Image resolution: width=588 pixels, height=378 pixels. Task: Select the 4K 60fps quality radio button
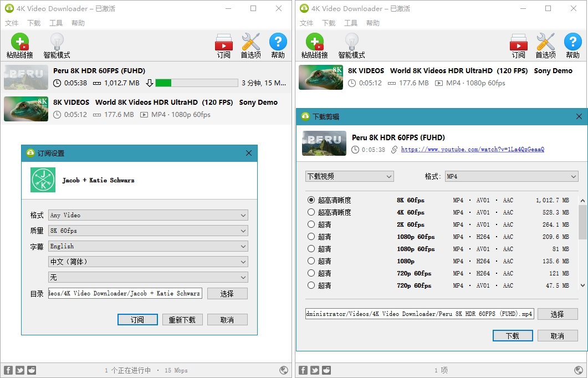point(311,212)
